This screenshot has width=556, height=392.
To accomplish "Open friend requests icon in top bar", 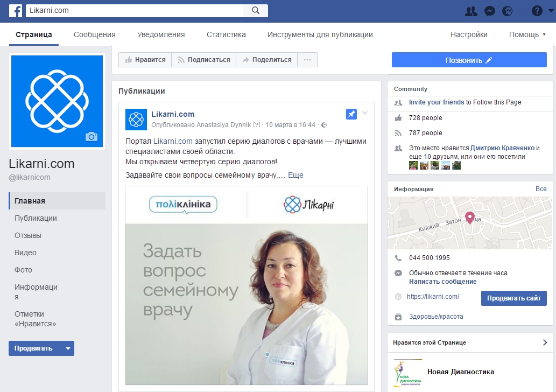I will click(471, 11).
